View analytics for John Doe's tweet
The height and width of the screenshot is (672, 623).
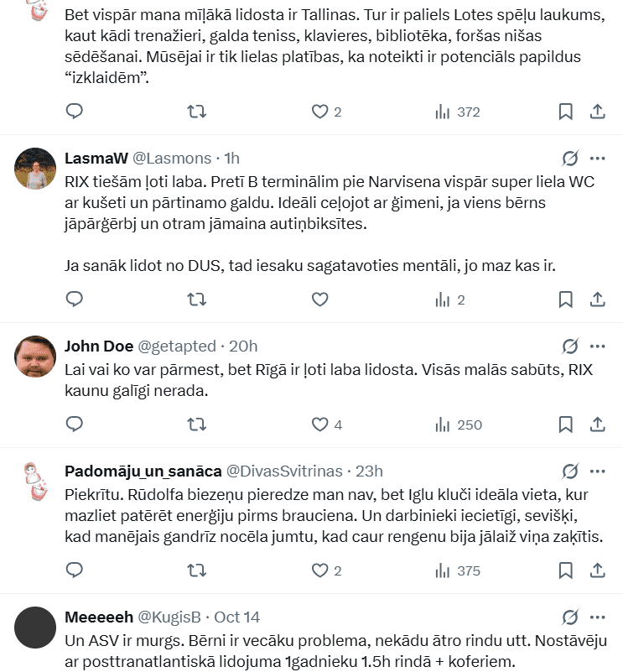[x=459, y=425]
